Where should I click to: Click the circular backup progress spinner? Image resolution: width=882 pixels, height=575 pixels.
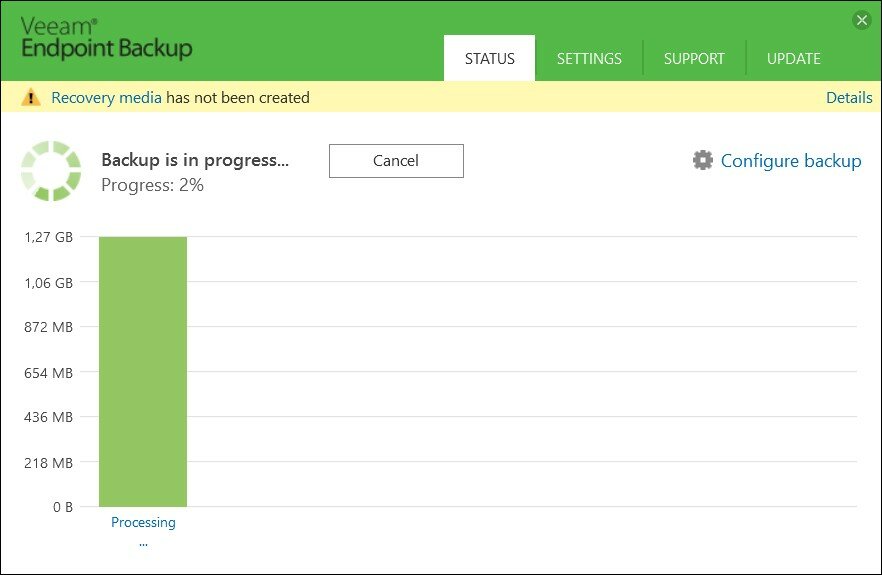pyautogui.click(x=51, y=171)
